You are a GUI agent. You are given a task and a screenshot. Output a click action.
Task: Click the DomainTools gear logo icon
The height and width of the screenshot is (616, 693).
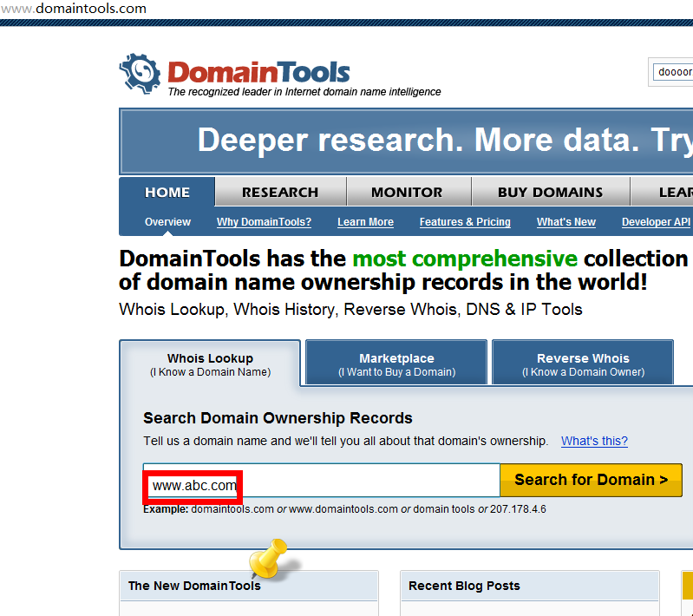pos(140,74)
